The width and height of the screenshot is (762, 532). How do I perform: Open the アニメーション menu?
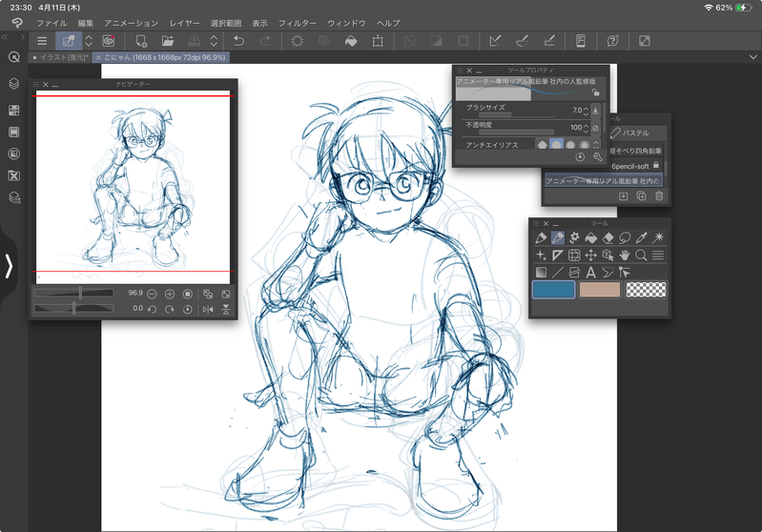click(132, 23)
